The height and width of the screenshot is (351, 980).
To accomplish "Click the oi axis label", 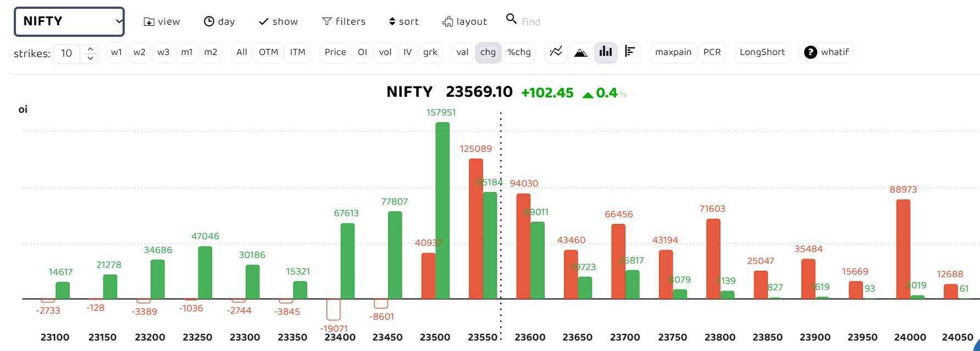I will pyautogui.click(x=23, y=109).
